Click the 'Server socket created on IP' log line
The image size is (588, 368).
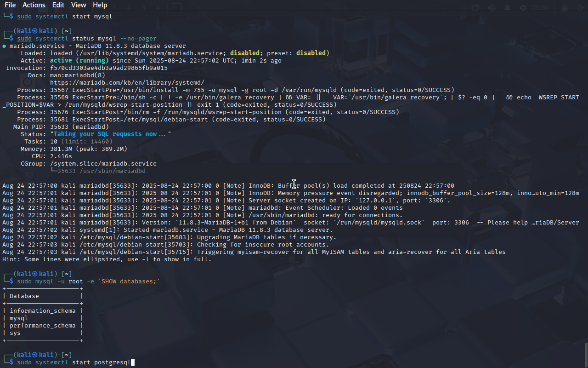pyautogui.click(x=226, y=201)
